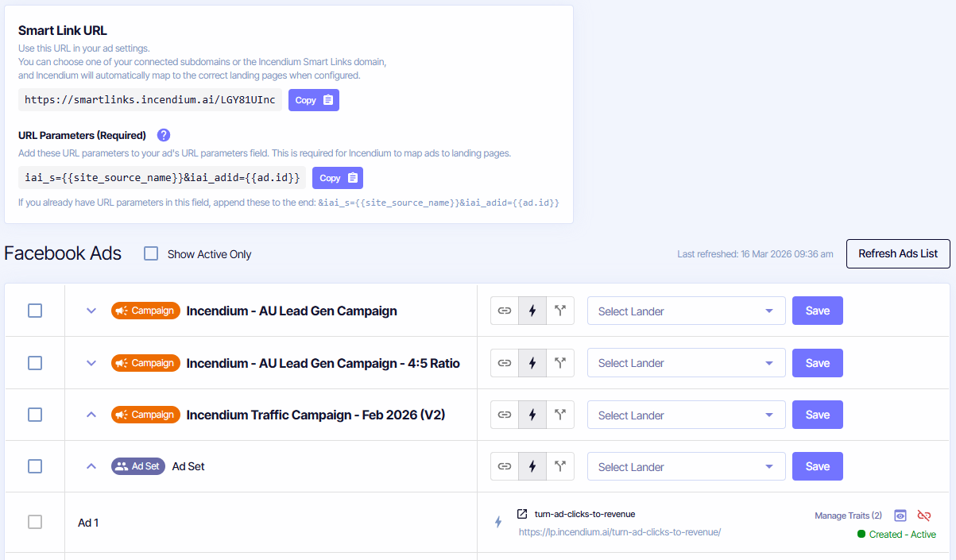The width and height of the screenshot is (956, 560).
Task: Toggle the Show Active Only checkbox
Action: click(151, 253)
